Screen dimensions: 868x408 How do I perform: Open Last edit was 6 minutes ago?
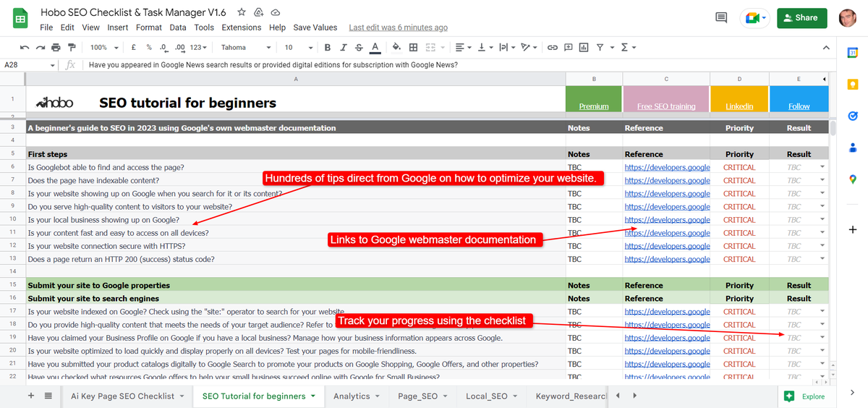click(x=398, y=27)
